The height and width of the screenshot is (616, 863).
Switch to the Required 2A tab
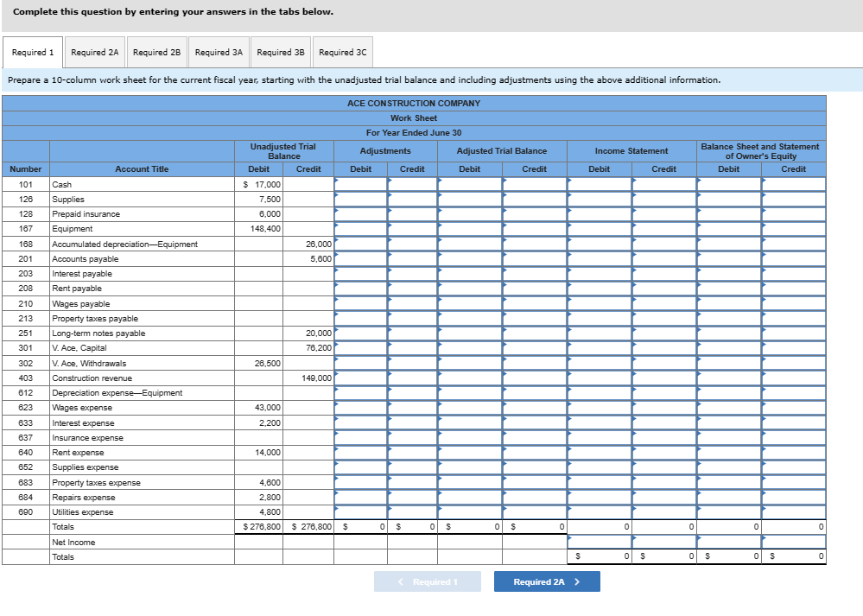pos(95,53)
